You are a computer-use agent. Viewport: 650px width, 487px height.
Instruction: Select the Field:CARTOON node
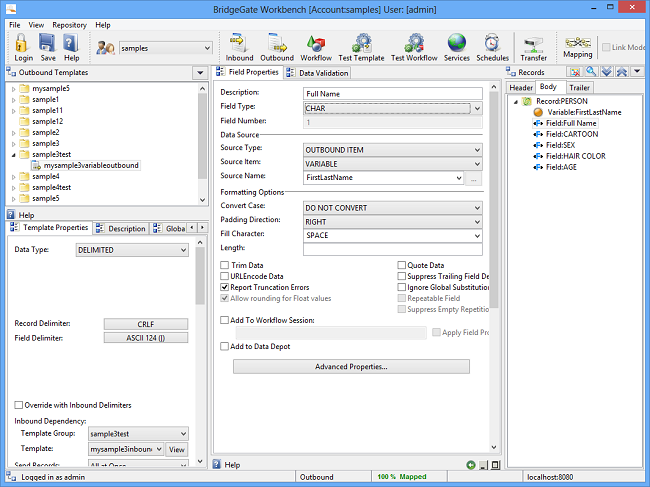click(x=572, y=134)
